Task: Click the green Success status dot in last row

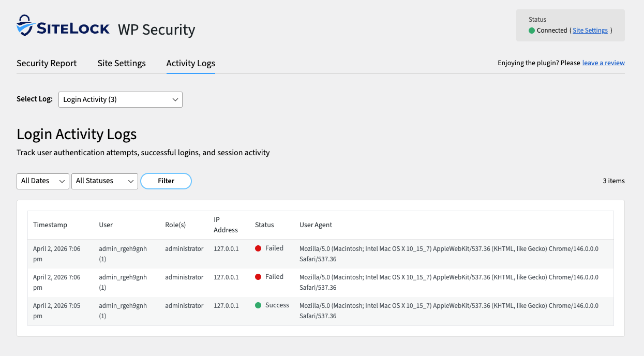Action: tap(257, 305)
